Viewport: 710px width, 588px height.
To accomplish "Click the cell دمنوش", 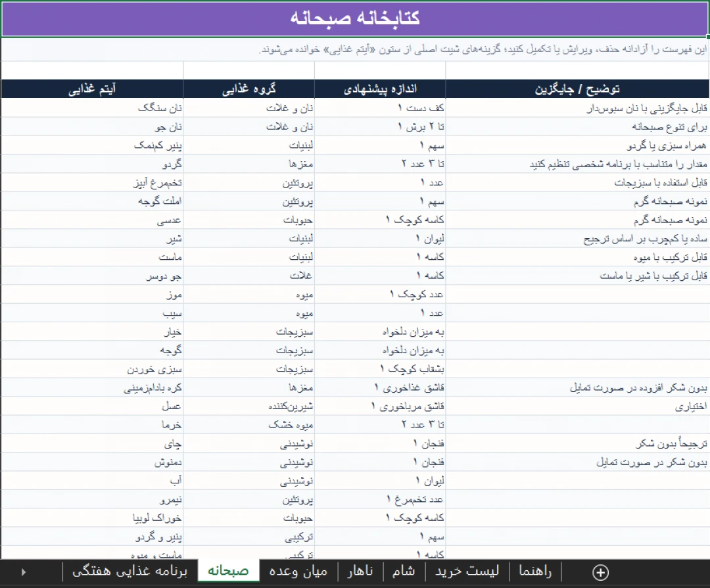I will coord(93,462).
